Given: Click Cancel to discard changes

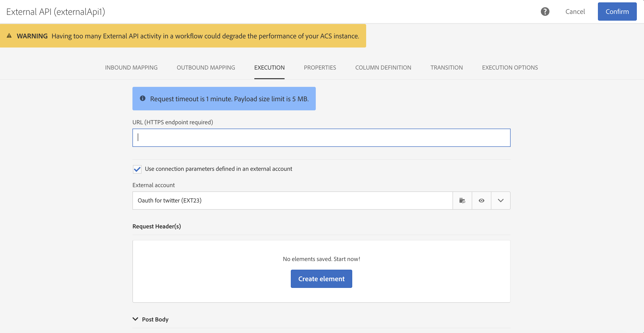Looking at the screenshot, I should (x=575, y=12).
